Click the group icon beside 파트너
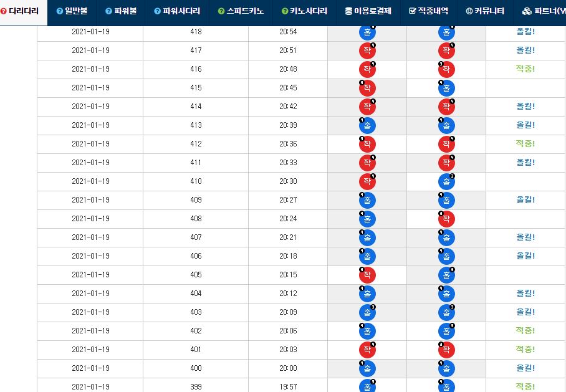Image resolution: width=566 pixels, height=392 pixels. point(527,11)
